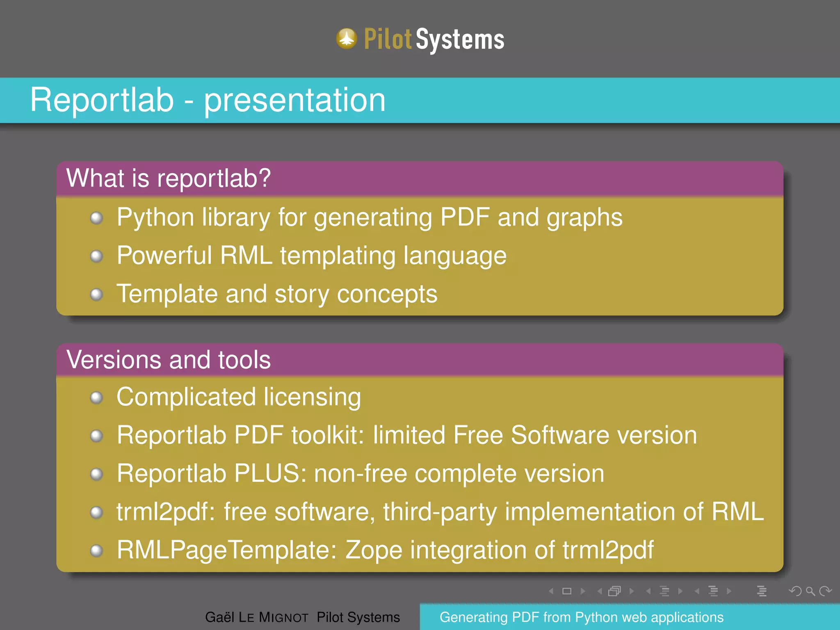Click the presentation outline icon
Screen dimensions: 840x630
(x=762, y=591)
